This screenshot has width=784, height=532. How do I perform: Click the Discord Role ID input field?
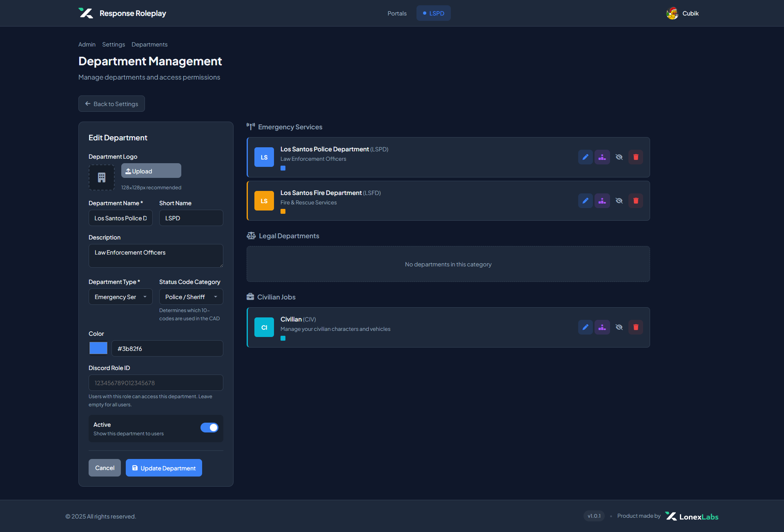tap(156, 383)
